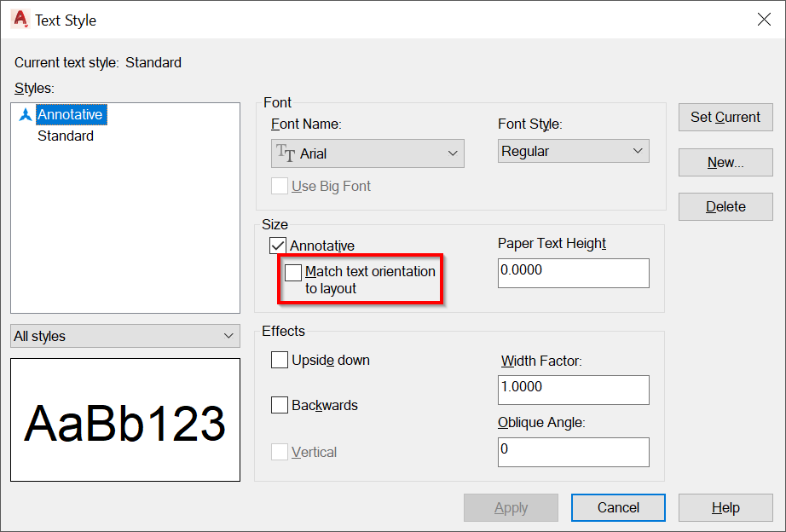This screenshot has height=532, width=786.
Task: Delete the selected text style
Action: point(725,206)
